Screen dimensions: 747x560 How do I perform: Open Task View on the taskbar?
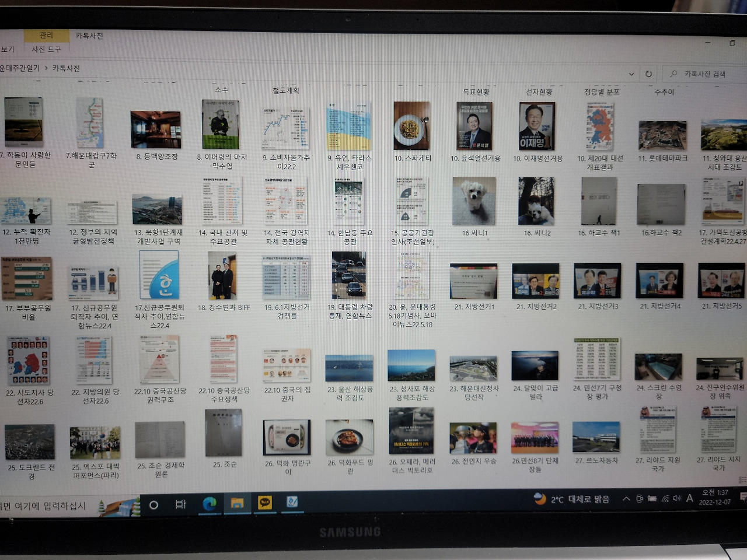pos(181,504)
